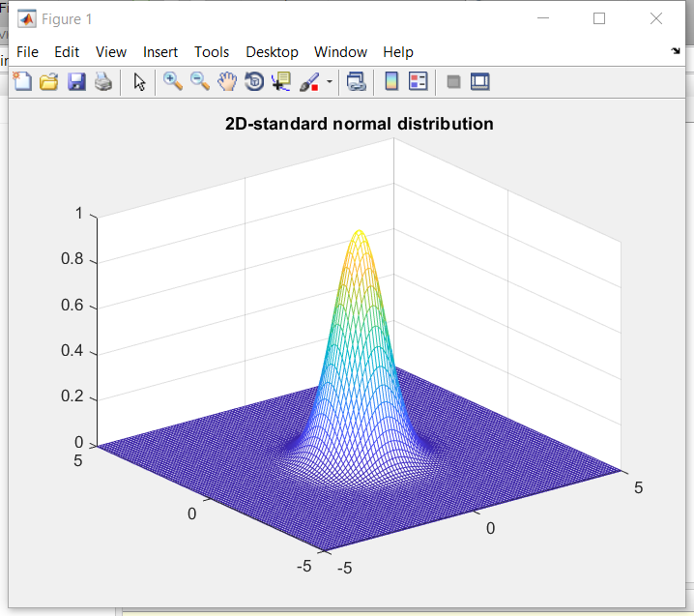Toggle the Data Cursor tool

tap(281, 81)
